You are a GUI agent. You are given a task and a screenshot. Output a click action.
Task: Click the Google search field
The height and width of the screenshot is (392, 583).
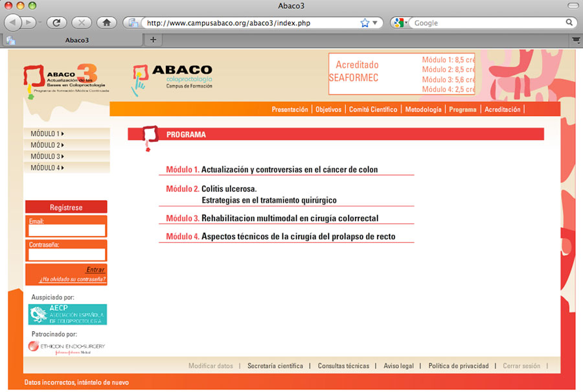tap(488, 23)
